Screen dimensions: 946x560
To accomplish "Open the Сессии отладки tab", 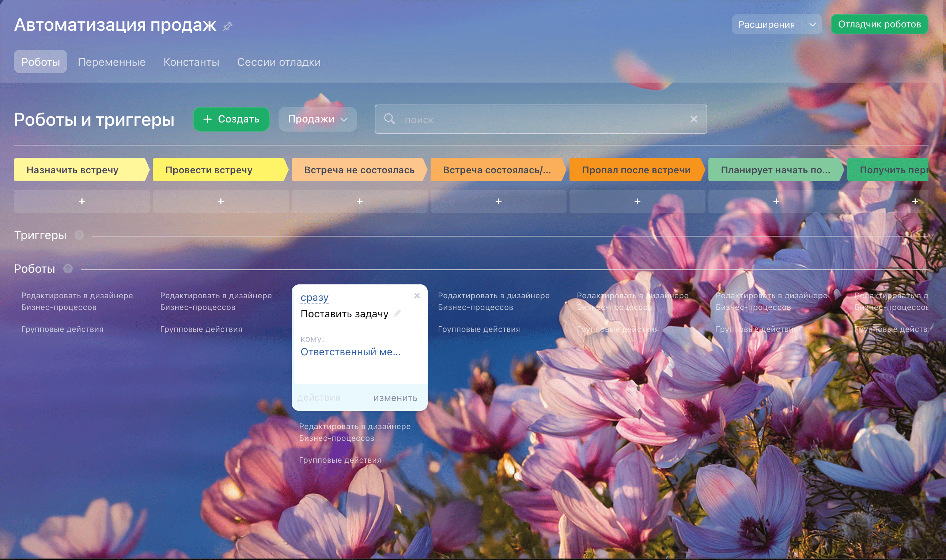I will pos(279,62).
